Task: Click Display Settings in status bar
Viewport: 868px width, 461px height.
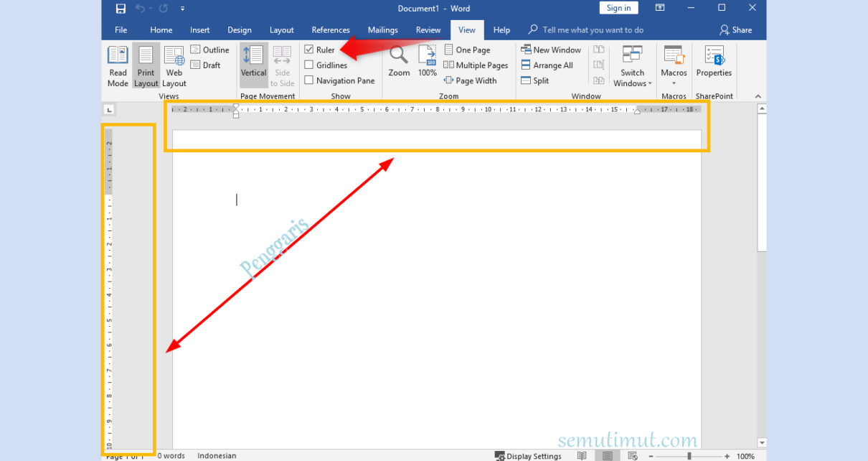Action: (x=528, y=456)
